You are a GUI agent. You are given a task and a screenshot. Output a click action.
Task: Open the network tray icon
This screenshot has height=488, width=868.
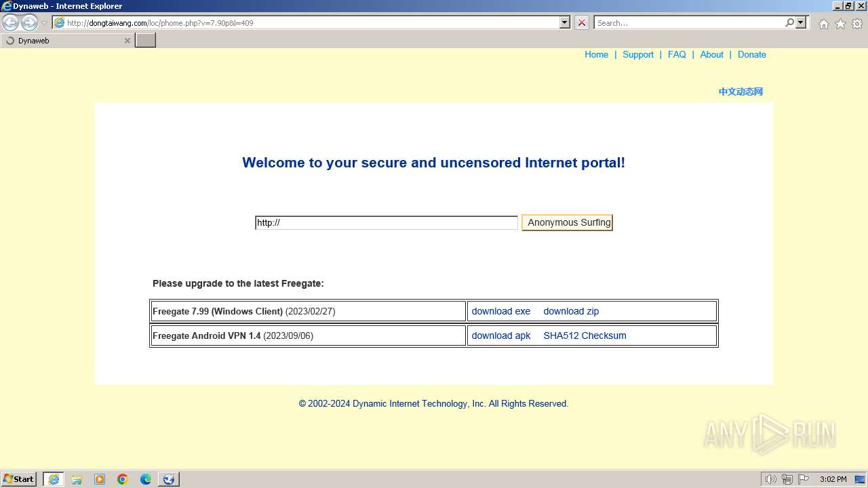(x=787, y=479)
